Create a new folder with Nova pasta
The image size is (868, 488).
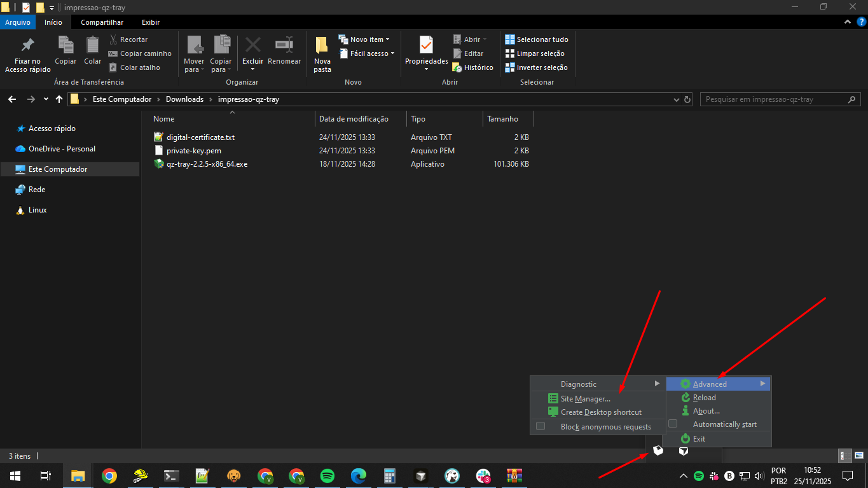coord(322,53)
